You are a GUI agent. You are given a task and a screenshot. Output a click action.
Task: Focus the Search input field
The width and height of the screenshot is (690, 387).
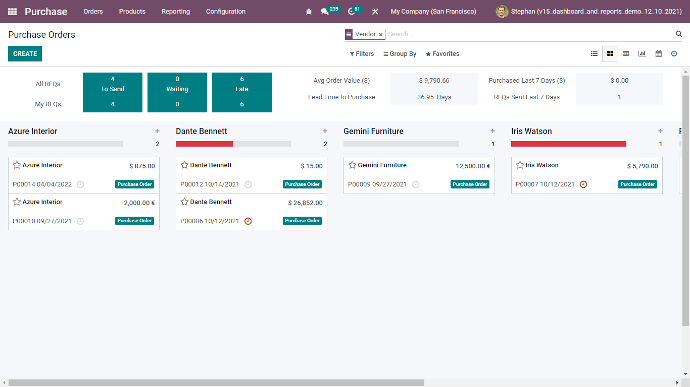[529, 34]
